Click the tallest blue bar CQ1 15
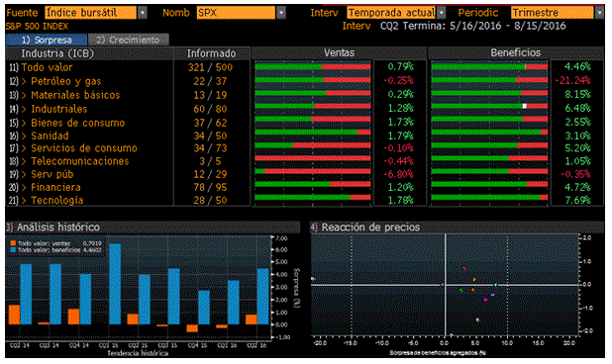Screen dimensions: 612x364 click(115, 284)
